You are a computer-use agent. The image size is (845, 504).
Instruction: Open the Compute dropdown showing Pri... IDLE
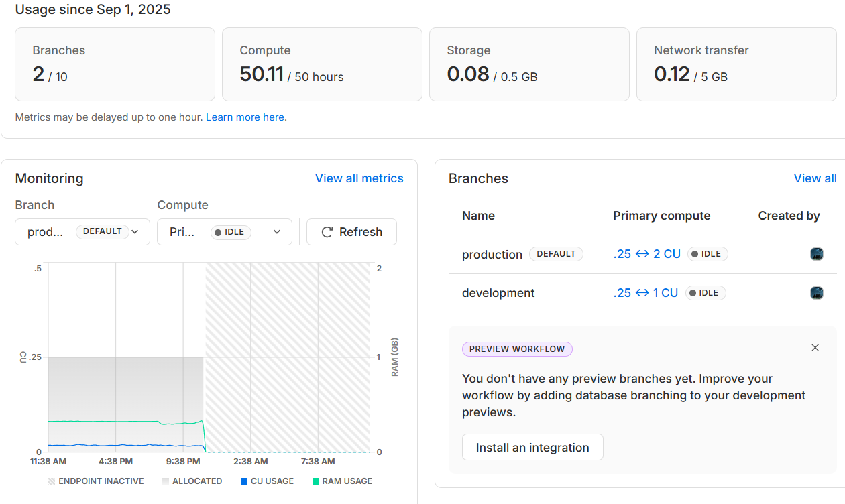pyautogui.click(x=225, y=232)
